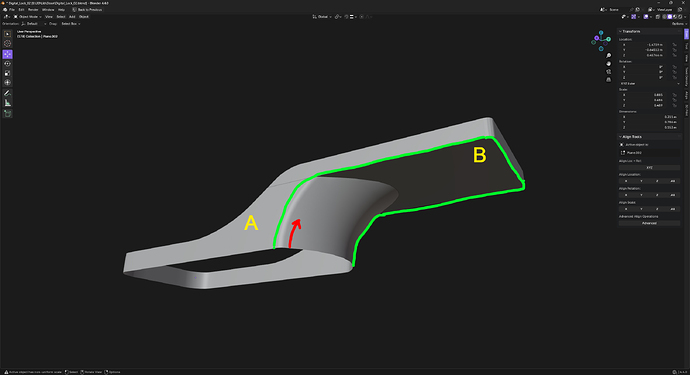Click the zoom view gizmo icon
Image resolution: width=690 pixels, height=375 pixels.
coord(608,55)
